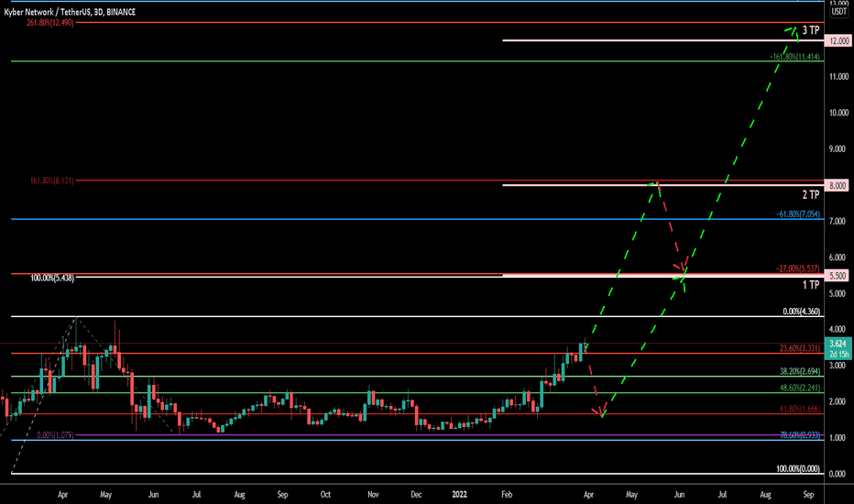Viewport: 854px width, 504px height.
Task: Click the -27.00%(5.537) Fibonacci label
Action: pos(798,268)
